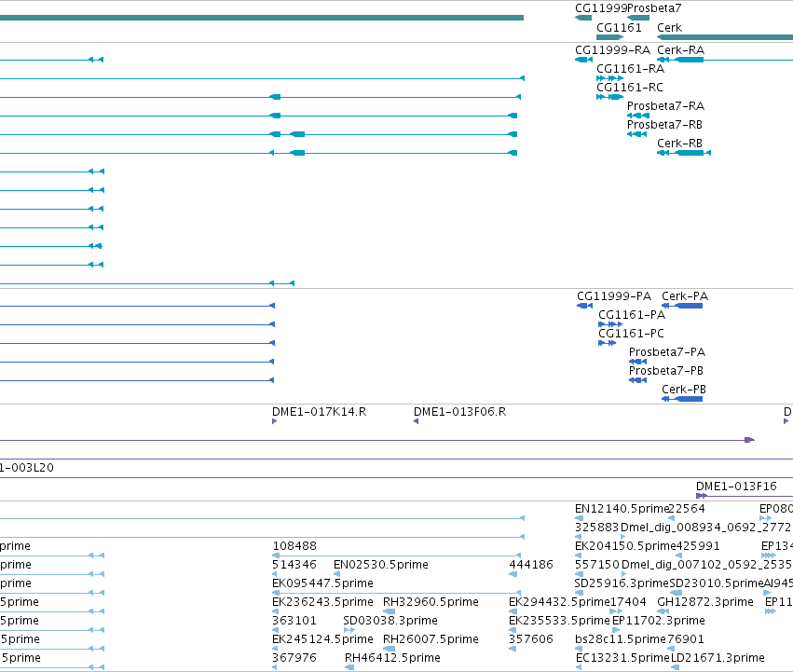The height and width of the screenshot is (672, 793).
Task: Click the EP11702.3prime EST label
Action: pyautogui.click(x=659, y=621)
